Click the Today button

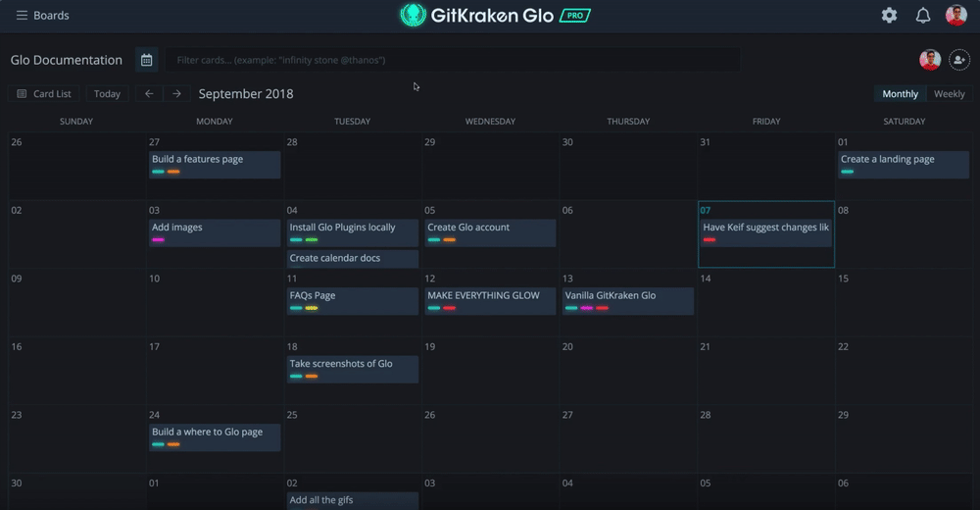(x=107, y=94)
